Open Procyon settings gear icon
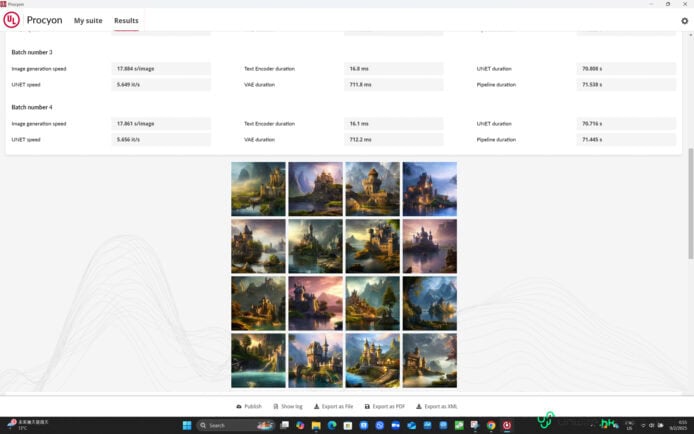 [684, 20]
